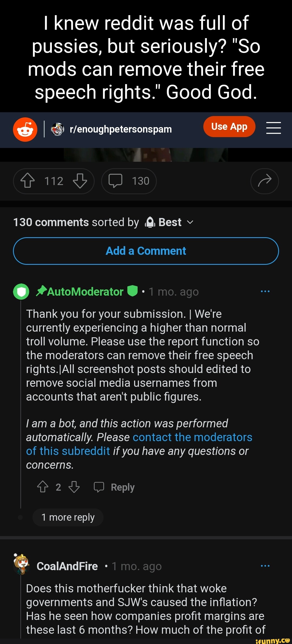Open AutoModerator comment options menu

pos(265,291)
